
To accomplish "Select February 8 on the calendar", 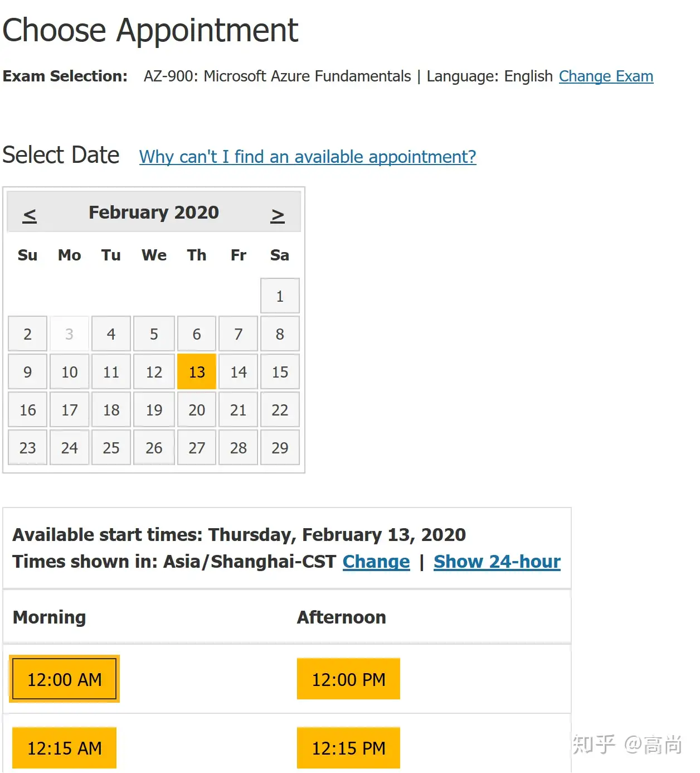I will tap(280, 334).
